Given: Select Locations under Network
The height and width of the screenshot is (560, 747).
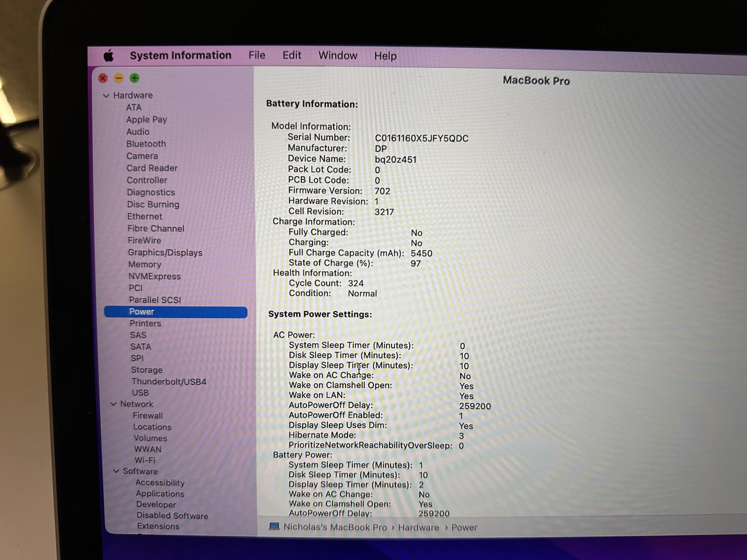Looking at the screenshot, I should 152,427.
